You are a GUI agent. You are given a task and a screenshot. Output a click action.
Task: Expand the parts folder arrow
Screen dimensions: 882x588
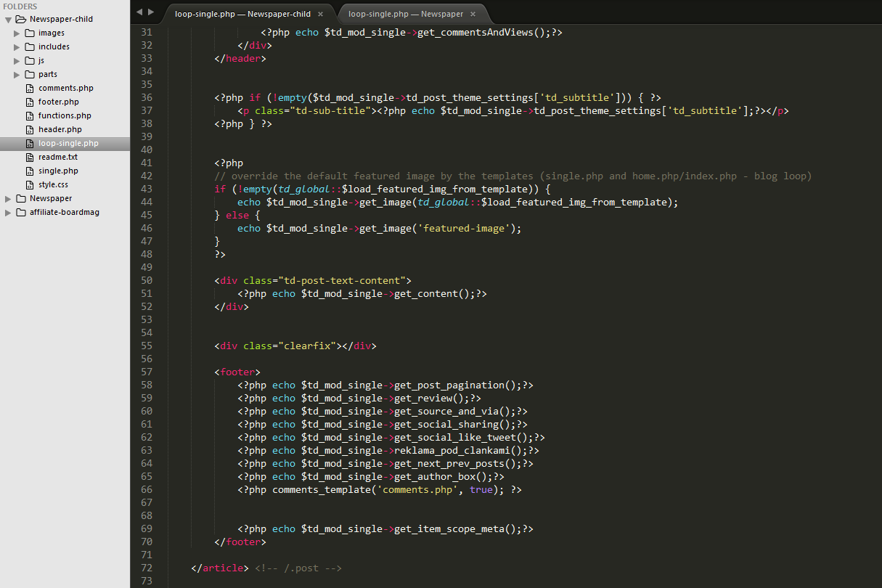[x=17, y=75]
